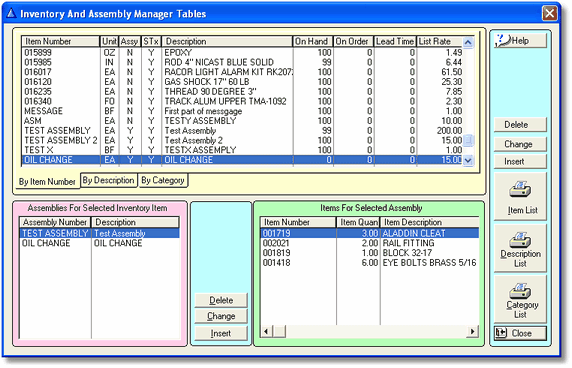Screen dimensions: 572x368
Task: Close window with the red X button
Action: pyautogui.click(x=549, y=14)
